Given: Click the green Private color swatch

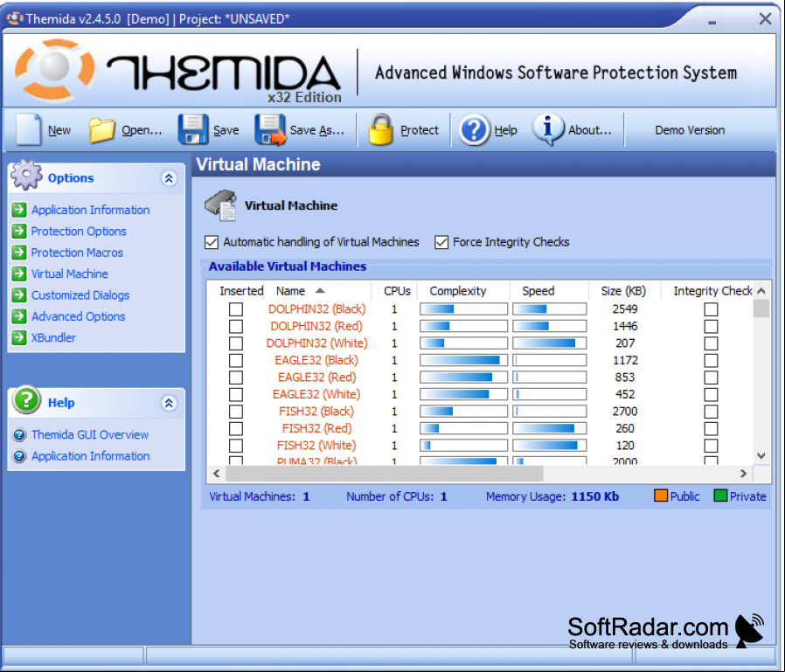Looking at the screenshot, I should click(x=720, y=495).
